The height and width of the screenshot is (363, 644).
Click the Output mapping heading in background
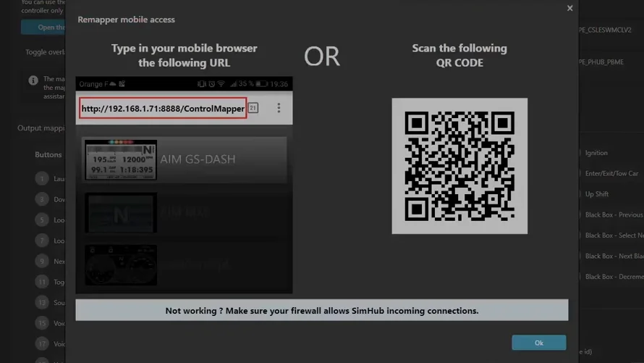[x=41, y=128]
